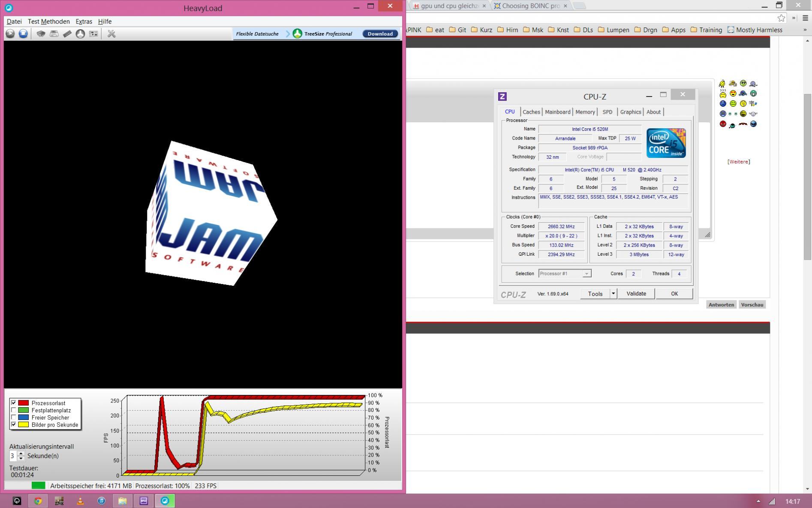The width and height of the screenshot is (812, 508).
Task: Switch to the Caches tab in CPU-Z
Action: (x=531, y=112)
